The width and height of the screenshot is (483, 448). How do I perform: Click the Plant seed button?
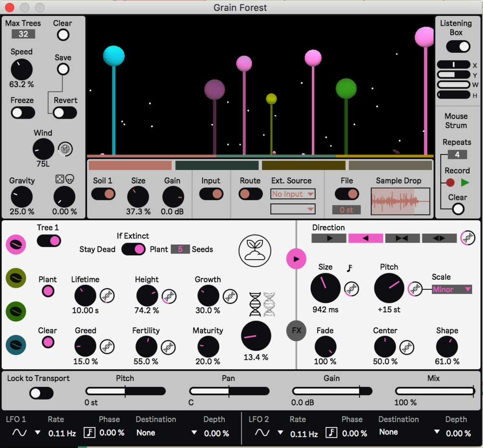[x=48, y=291]
